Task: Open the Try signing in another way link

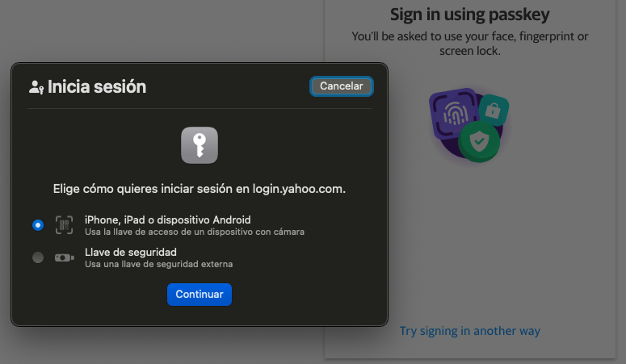Action: point(469,331)
